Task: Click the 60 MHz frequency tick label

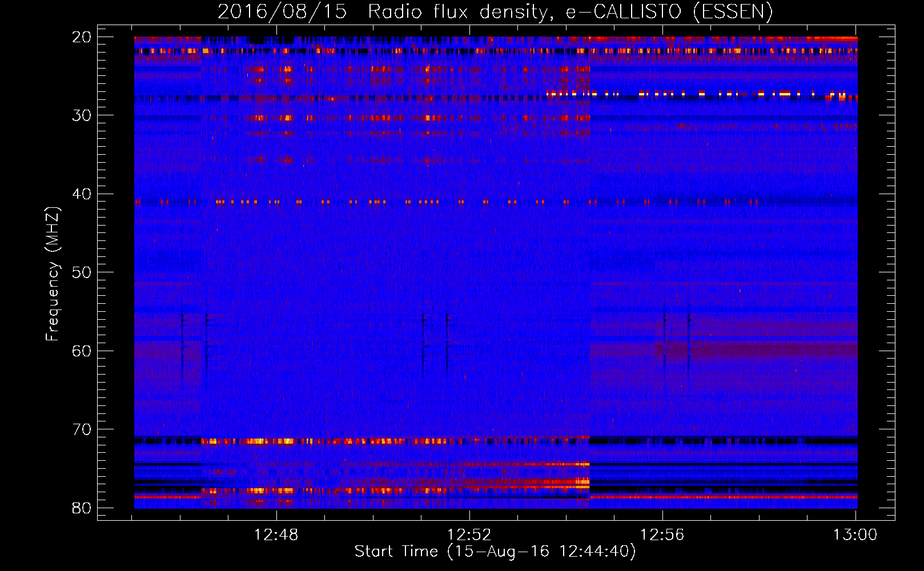Action: (x=82, y=351)
